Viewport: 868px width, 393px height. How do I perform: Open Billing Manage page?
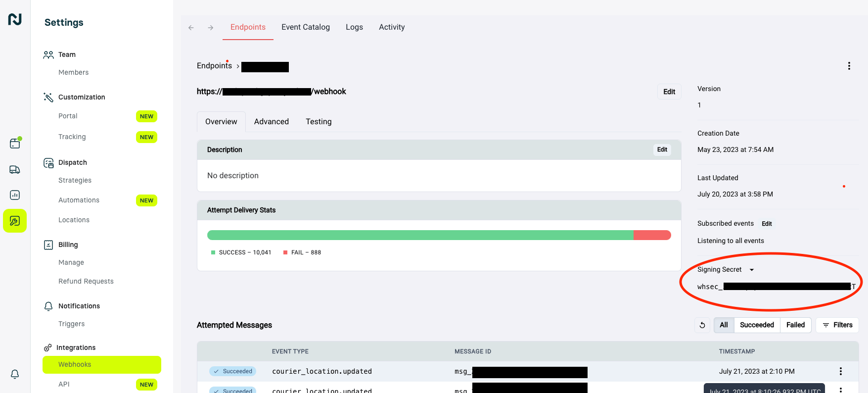71,263
